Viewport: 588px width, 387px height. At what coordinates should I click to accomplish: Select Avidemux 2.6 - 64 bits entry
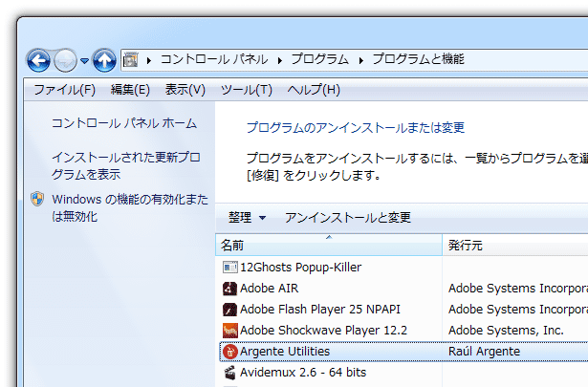(x=303, y=372)
